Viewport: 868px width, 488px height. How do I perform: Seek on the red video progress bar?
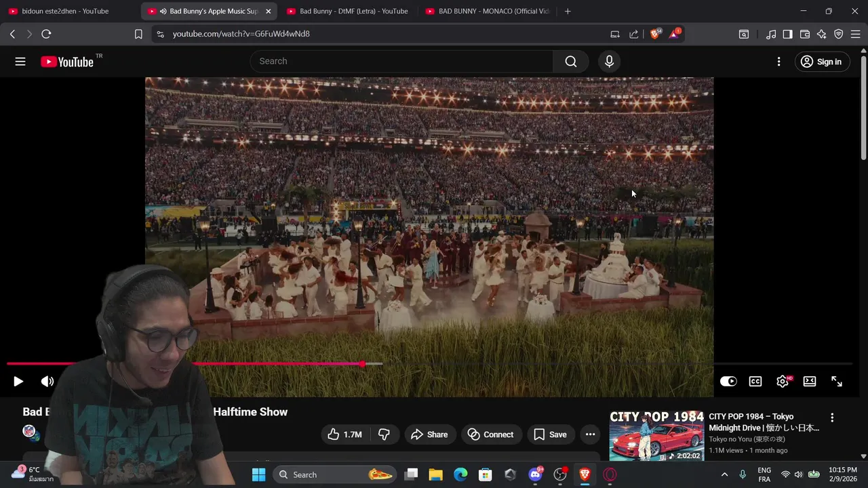point(429,364)
